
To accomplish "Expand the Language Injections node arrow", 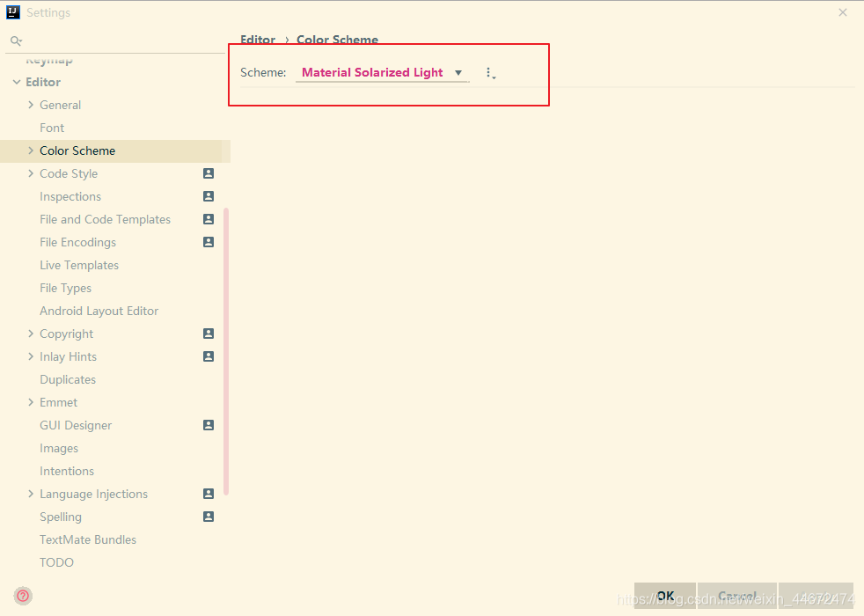I will 31,494.
